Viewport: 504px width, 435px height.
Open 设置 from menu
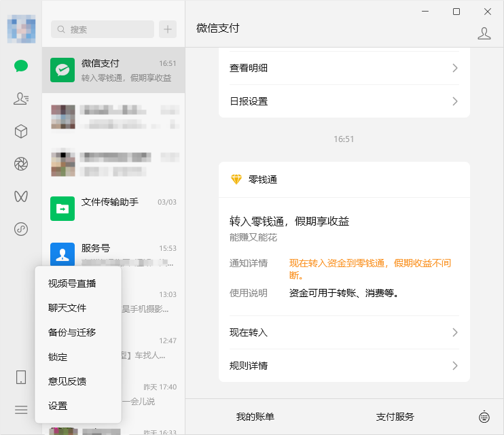point(78,406)
